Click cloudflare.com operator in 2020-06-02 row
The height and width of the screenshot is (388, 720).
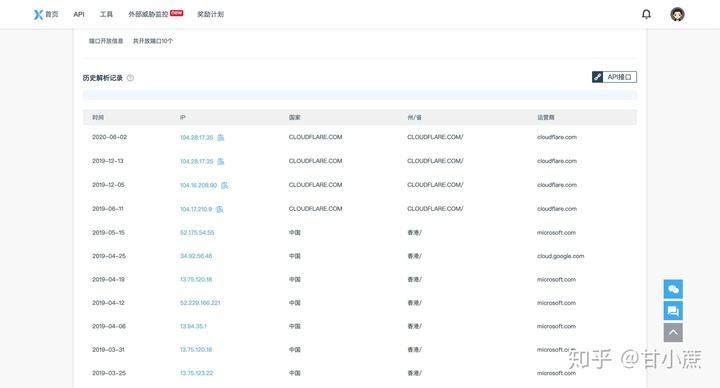point(557,137)
